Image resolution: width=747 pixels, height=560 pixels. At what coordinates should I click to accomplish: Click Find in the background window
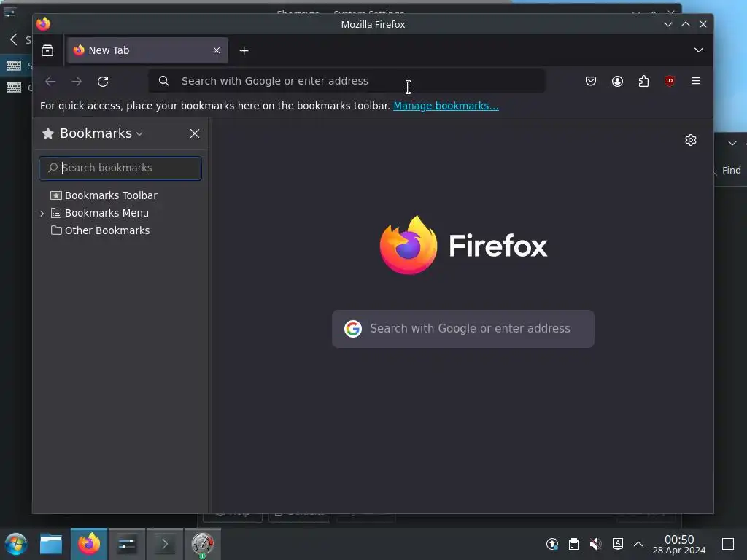(x=731, y=170)
